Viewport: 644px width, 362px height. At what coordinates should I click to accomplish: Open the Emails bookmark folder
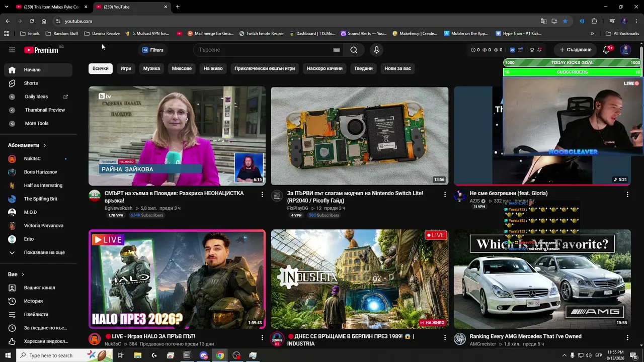tap(30, 34)
